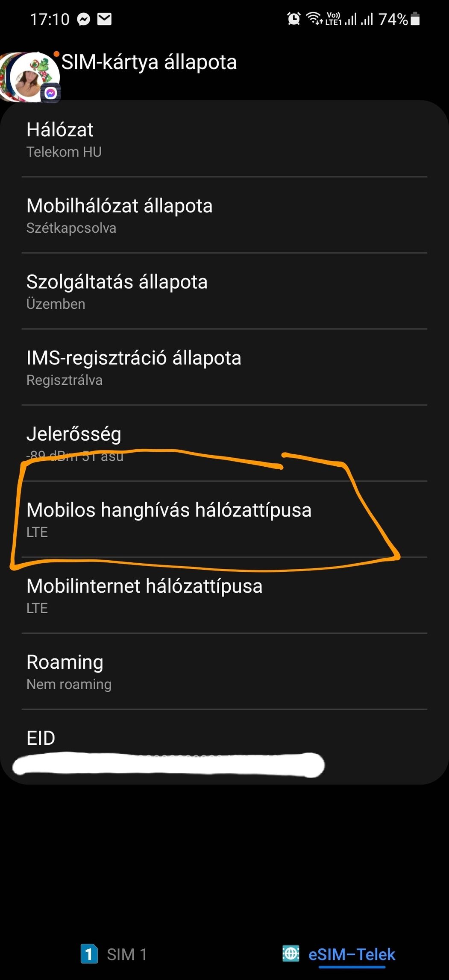Tap the Wi-Fi signal icon

click(314, 19)
